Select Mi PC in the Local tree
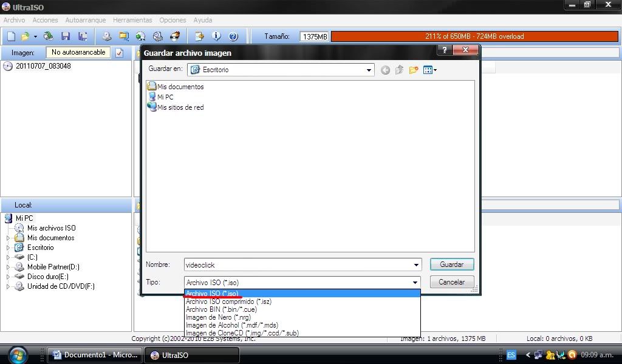 (24, 218)
